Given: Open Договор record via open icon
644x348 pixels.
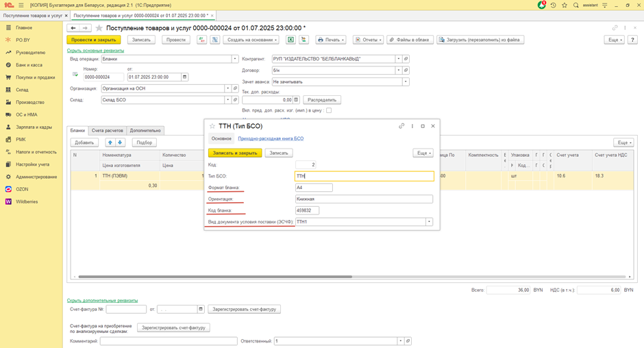Looking at the screenshot, I should pos(406,71).
